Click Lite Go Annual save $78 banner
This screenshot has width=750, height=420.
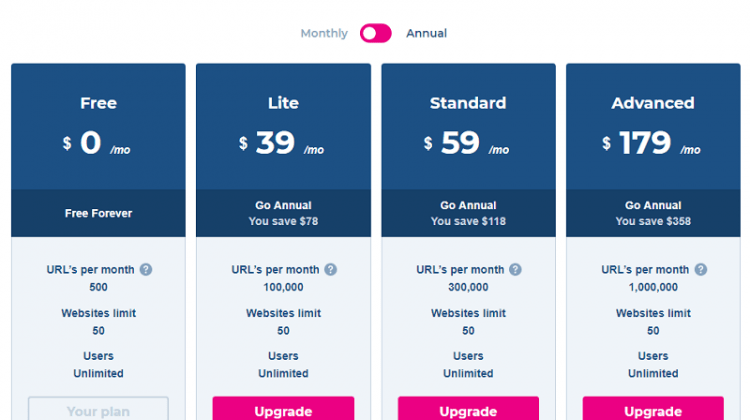283,213
